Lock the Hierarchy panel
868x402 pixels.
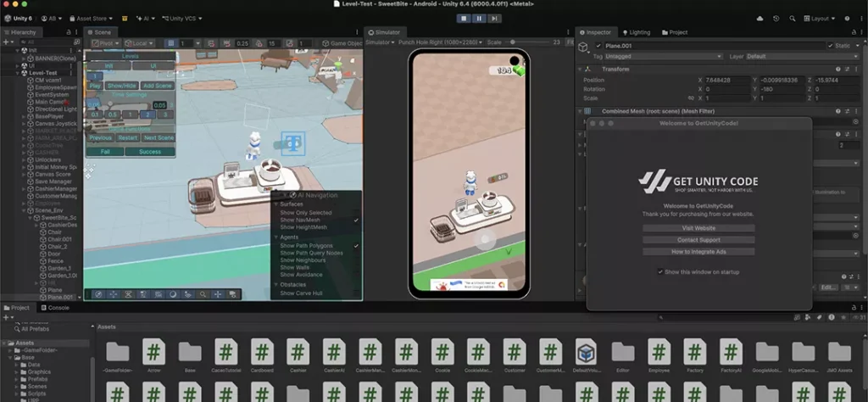69,32
